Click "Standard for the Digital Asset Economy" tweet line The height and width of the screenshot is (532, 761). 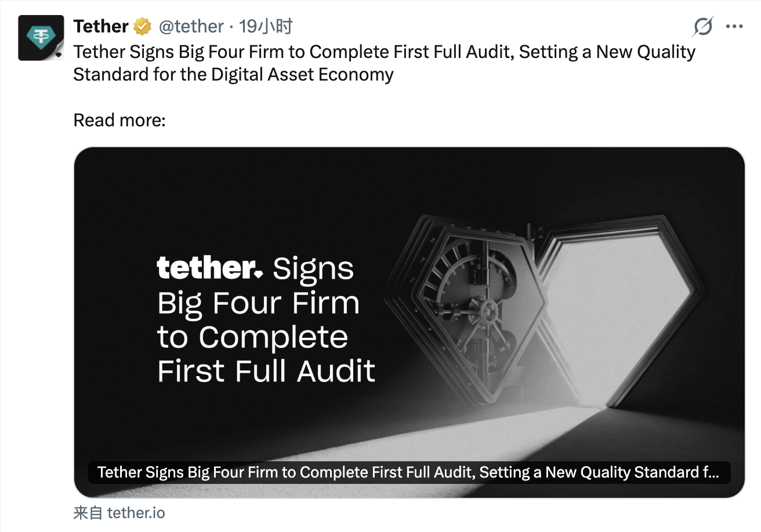click(233, 75)
